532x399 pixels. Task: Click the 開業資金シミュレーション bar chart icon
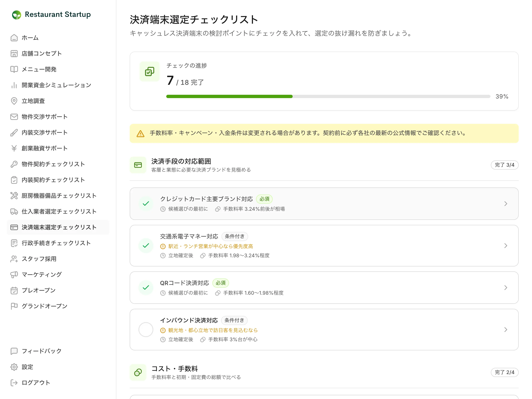pos(14,85)
